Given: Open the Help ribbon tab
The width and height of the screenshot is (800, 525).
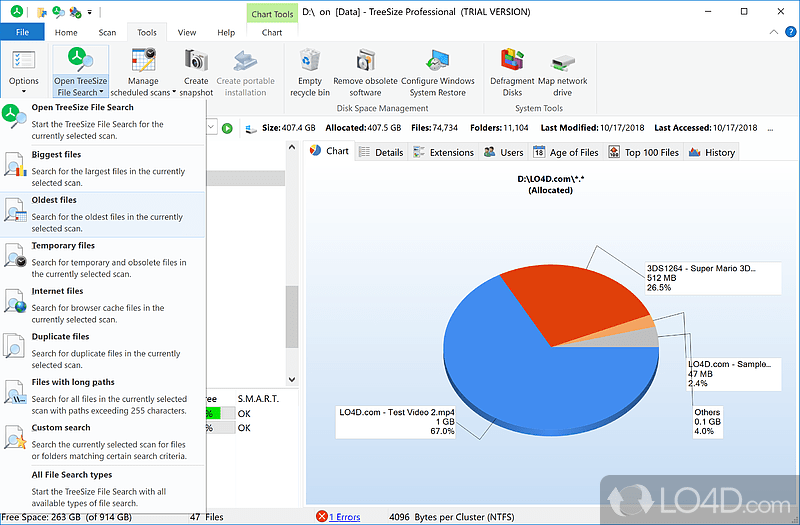Looking at the screenshot, I should tap(226, 32).
